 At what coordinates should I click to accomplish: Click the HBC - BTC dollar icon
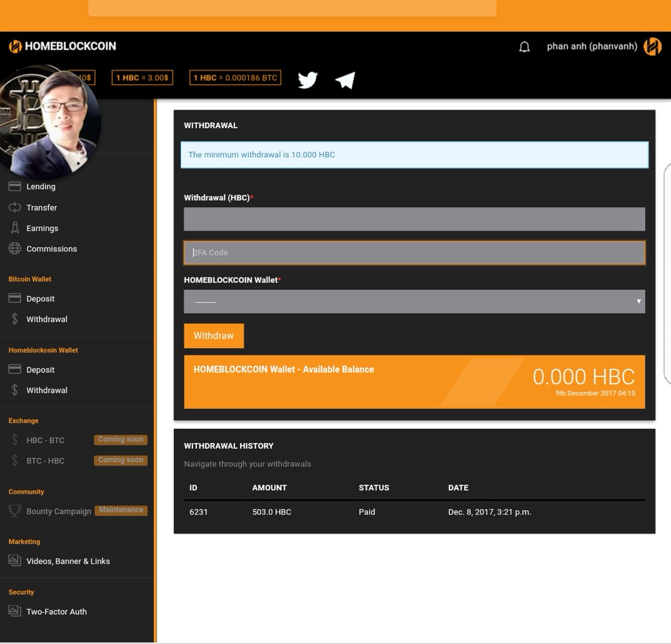[x=15, y=440]
